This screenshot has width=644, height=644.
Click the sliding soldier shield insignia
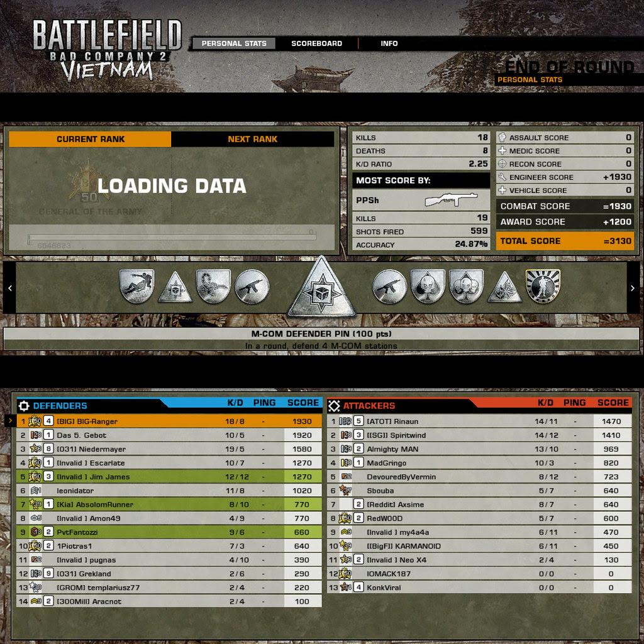pos(136,286)
